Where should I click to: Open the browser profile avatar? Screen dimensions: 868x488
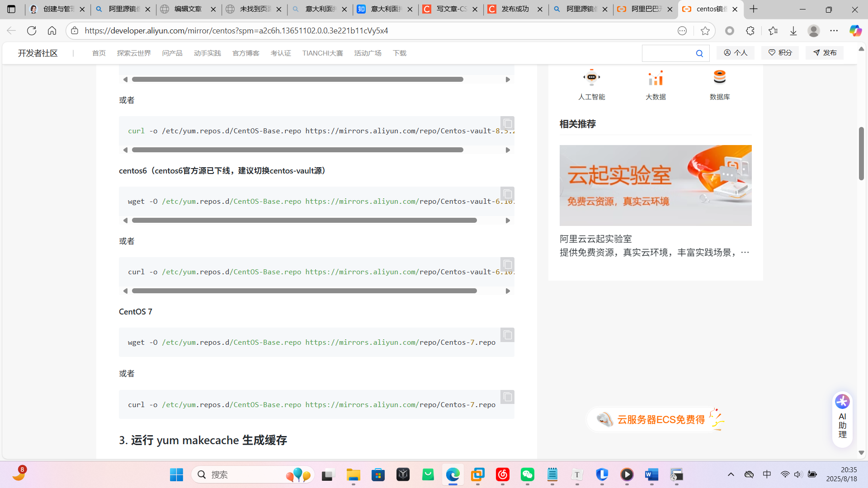pyautogui.click(x=814, y=31)
